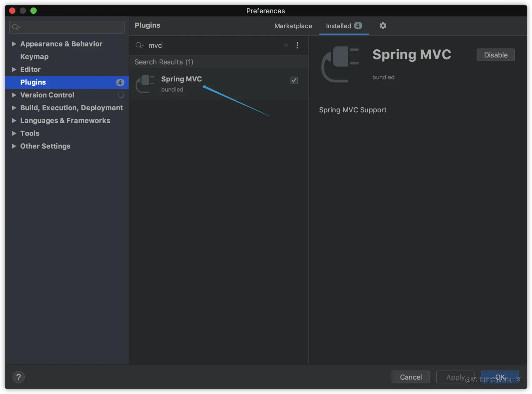Expand the Version Control section
Screen dimensions: 532x394
pyautogui.click(x=14, y=95)
